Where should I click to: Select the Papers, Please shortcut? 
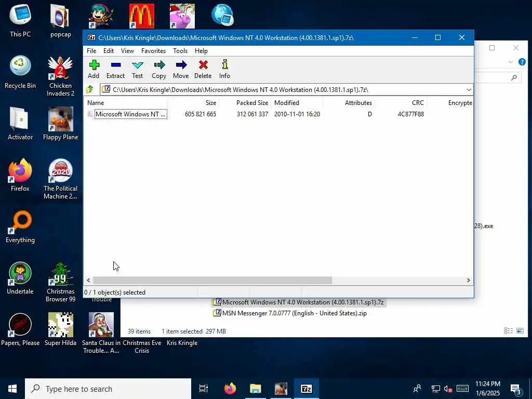[20, 329]
